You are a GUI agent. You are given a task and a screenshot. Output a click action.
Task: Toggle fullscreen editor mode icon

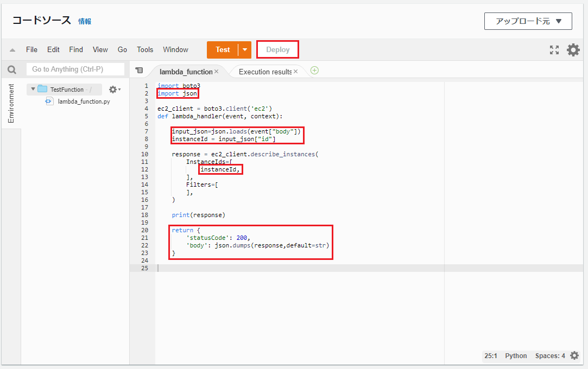click(554, 50)
